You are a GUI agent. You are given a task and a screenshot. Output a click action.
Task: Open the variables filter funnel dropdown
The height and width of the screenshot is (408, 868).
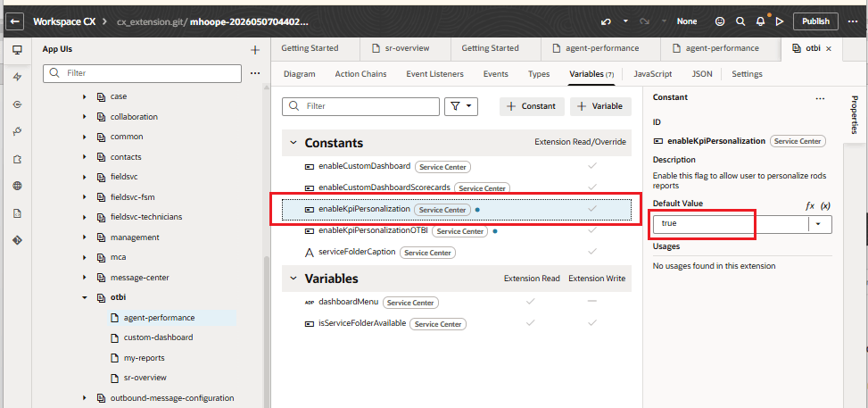(x=461, y=106)
